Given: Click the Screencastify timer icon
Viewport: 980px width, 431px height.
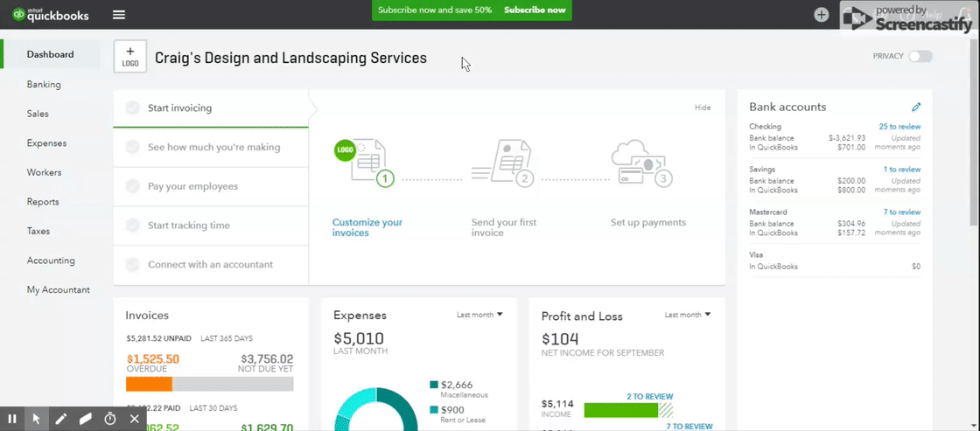Looking at the screenshot, I should [x=110, y=419].
